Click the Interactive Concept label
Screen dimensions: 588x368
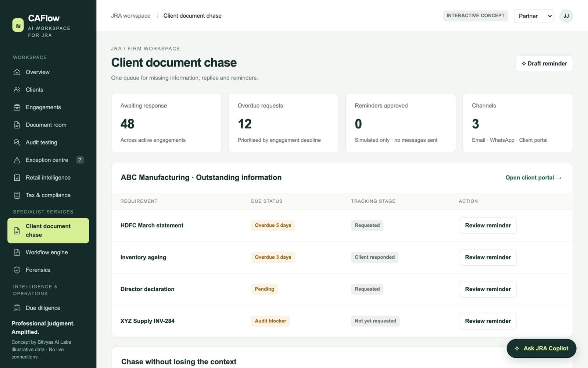475,15
